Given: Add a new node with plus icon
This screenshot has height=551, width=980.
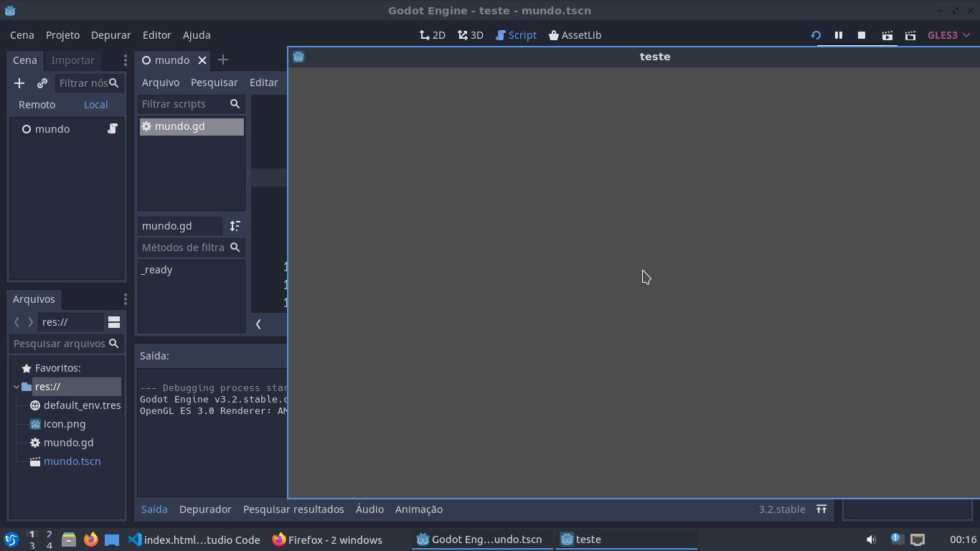Looking at the screenshot, I should pyautogui.click(x=19, y=83).
